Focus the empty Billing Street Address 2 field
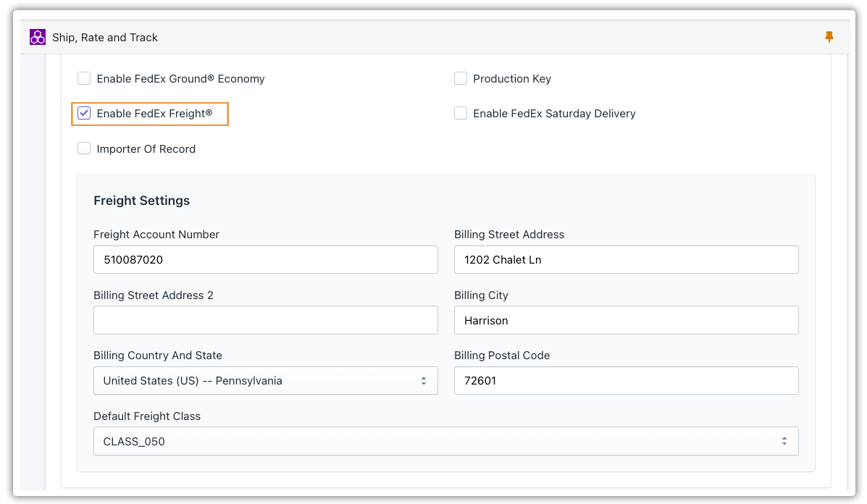Viewport: 867px width, 504px height. tap(265, 320)
